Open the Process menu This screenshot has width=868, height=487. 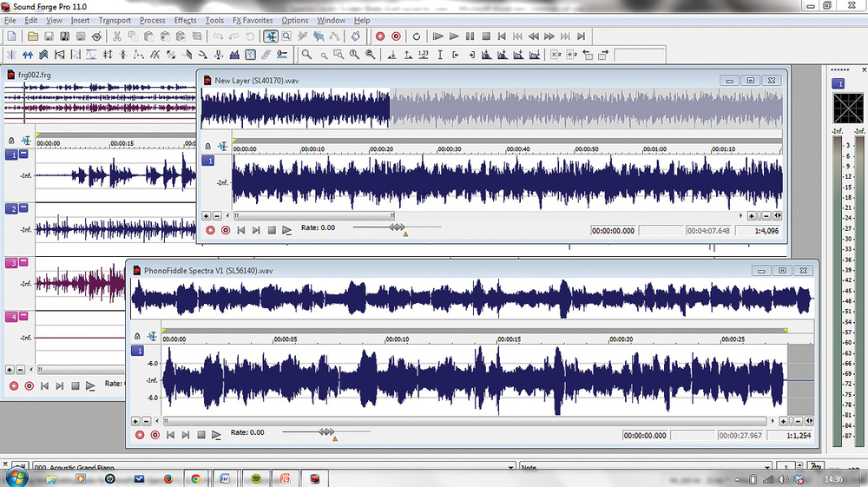tap(152, 21)
